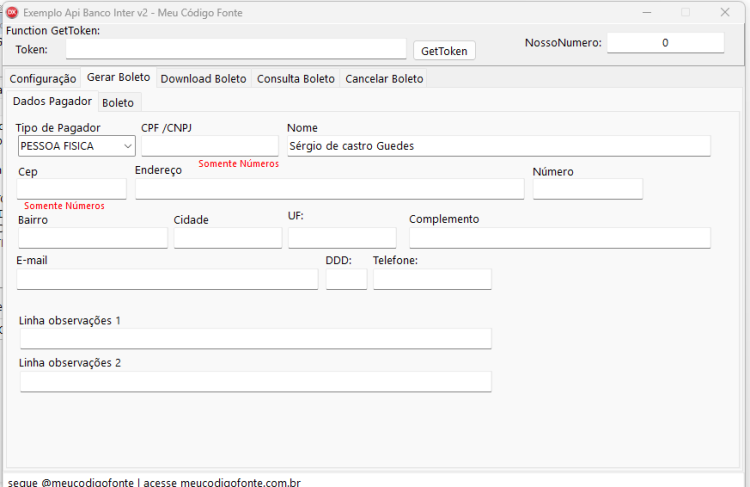Minimize the Exemplo Api Banco Inter window
The image size is (750, 487).
coord(647,12)
